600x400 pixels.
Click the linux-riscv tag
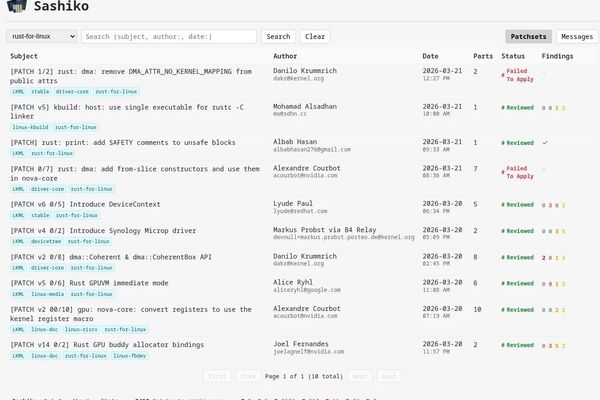(81, 329)
